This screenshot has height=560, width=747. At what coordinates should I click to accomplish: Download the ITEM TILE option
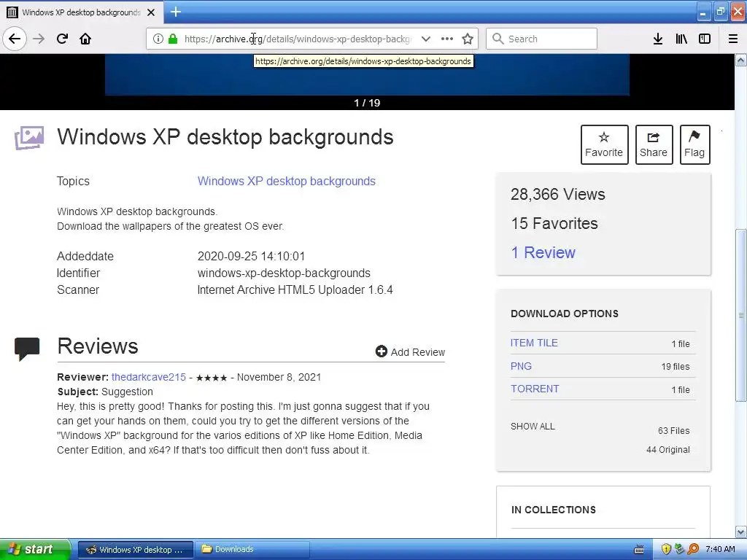(x=534, y=343)
